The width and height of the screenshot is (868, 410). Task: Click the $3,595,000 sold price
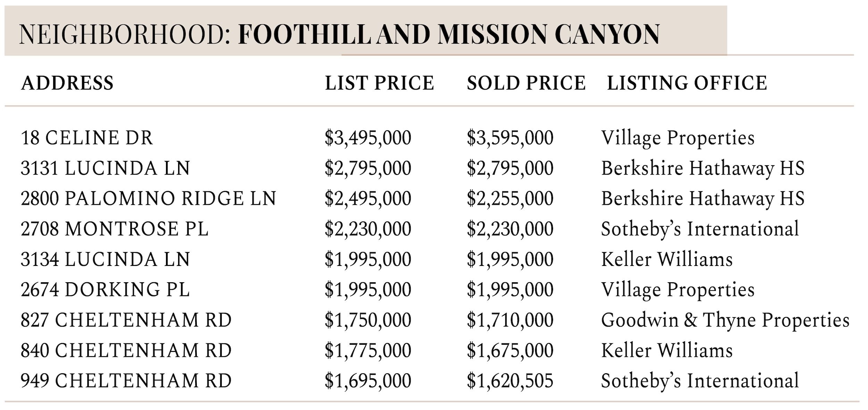click(x=510, y=138)
